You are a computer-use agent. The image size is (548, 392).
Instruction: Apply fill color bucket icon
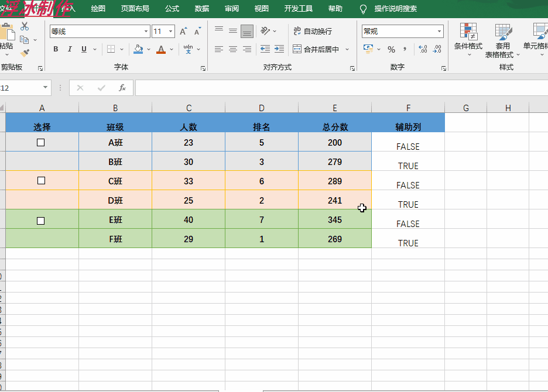click(138, 49)
